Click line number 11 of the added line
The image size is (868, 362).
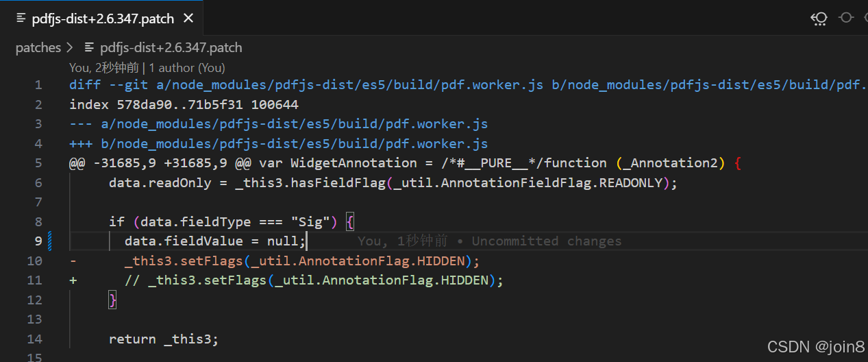[x=35, y=280]
